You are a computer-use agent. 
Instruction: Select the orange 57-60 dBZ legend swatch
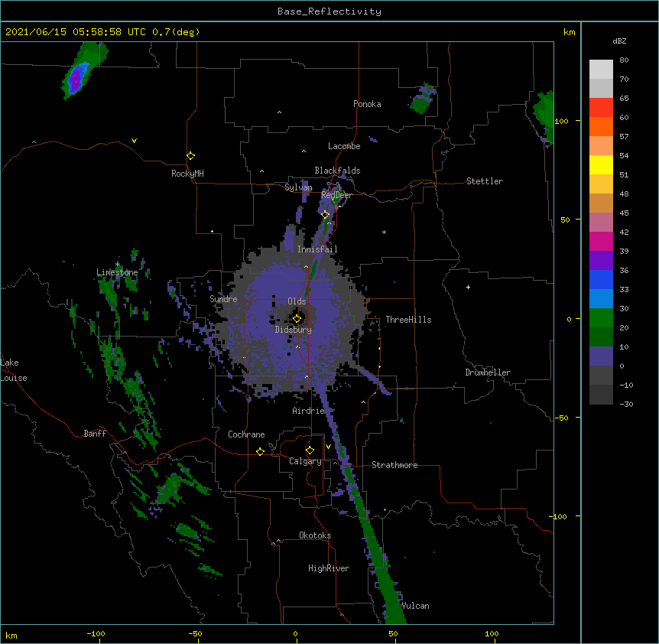(x=601, y=126)
